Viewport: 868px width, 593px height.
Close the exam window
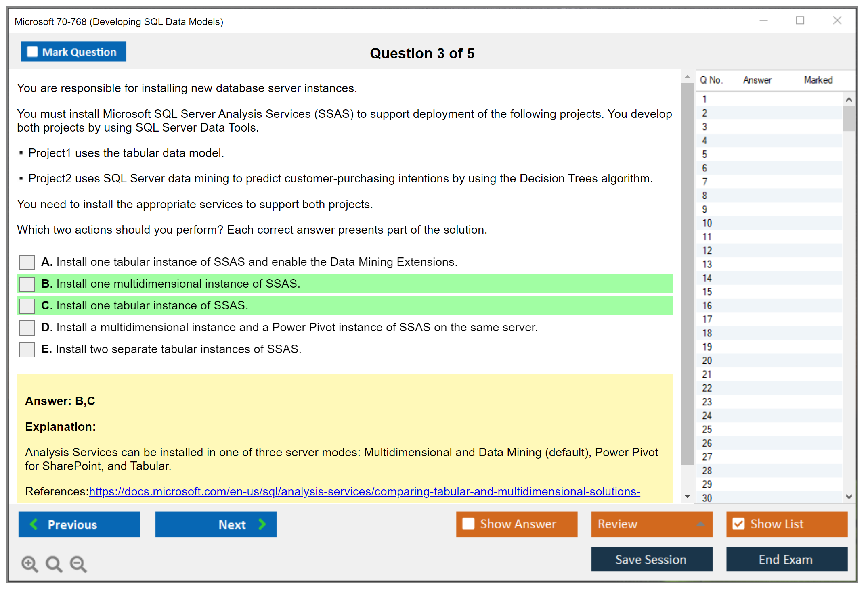837,21
